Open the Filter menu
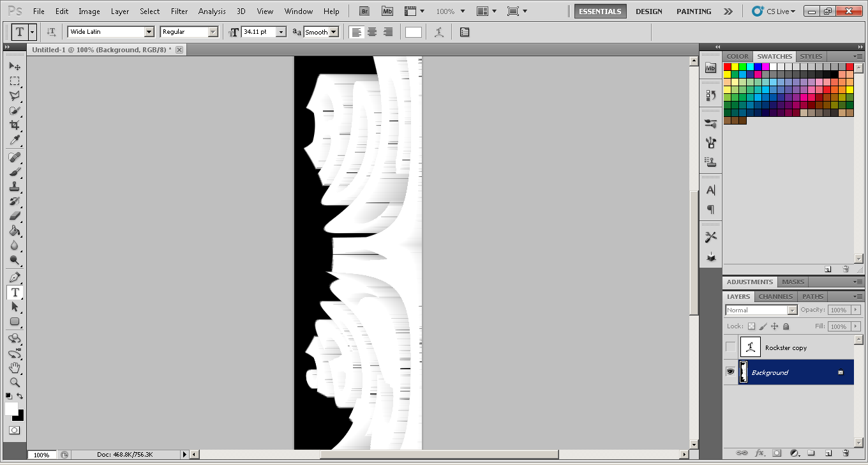Image resolution: width=868 pixels, height=465 pixels. click(179, 11)
